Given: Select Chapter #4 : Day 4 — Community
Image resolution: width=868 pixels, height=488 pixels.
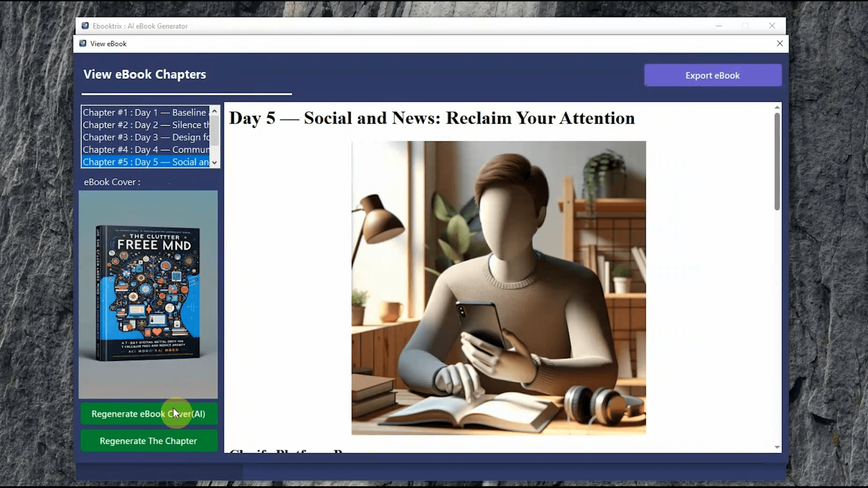Looking at the screenshot, I should 140,150.
